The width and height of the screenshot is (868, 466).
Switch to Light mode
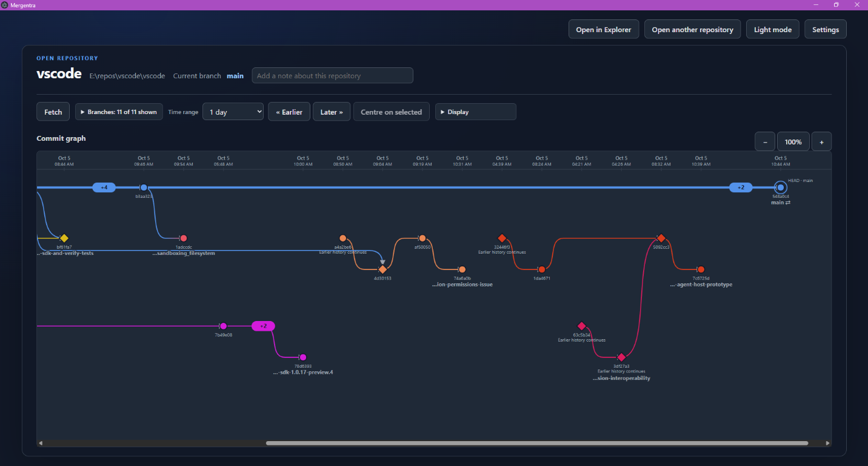(x=773, y=29)
